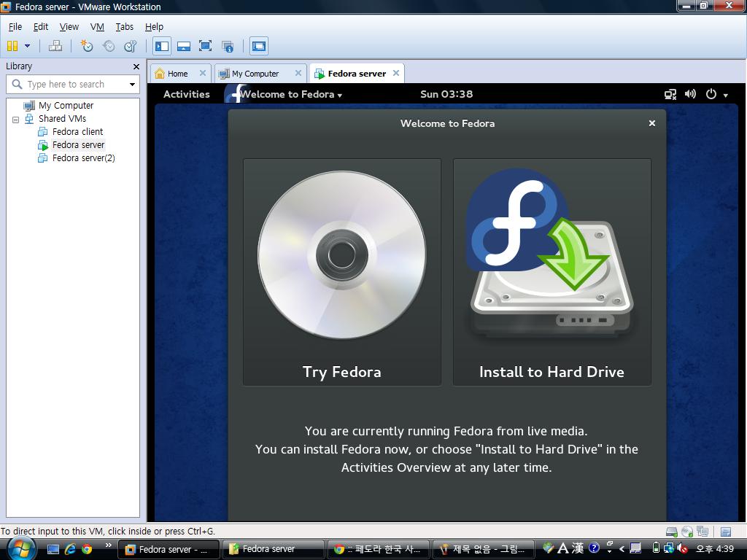The width and height of the screenshot is (747, 560).
Task: Launch Chrome from quick launch
Action: 87,550
